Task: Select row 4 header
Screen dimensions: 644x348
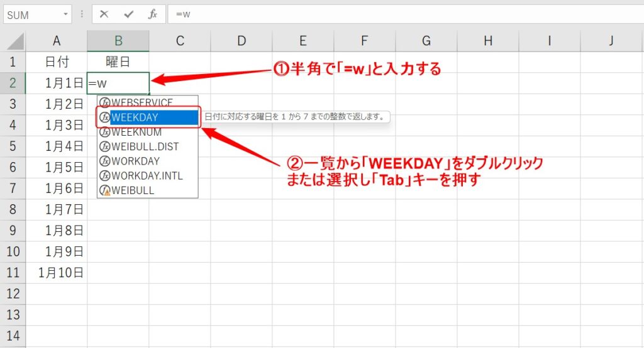Action: click(13, 125)
